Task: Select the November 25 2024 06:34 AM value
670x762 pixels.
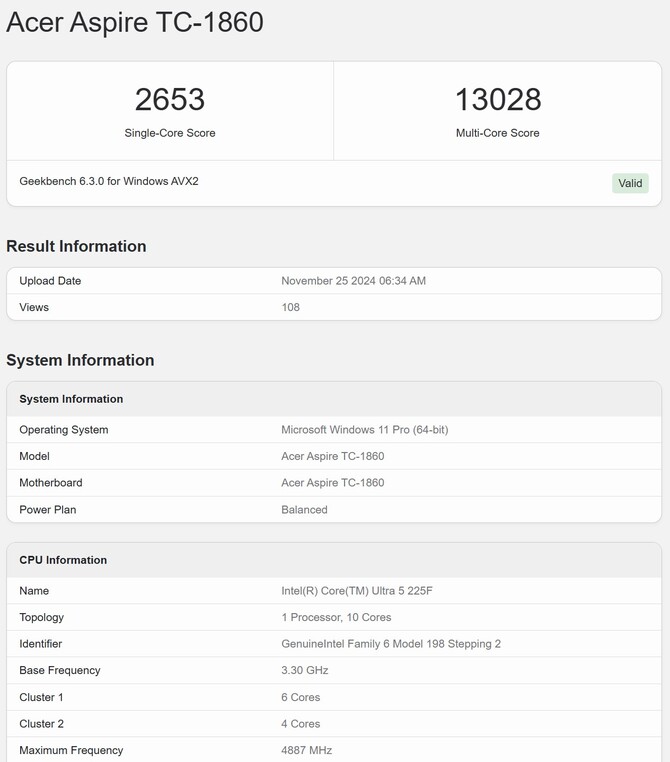Action: point(353,281)
